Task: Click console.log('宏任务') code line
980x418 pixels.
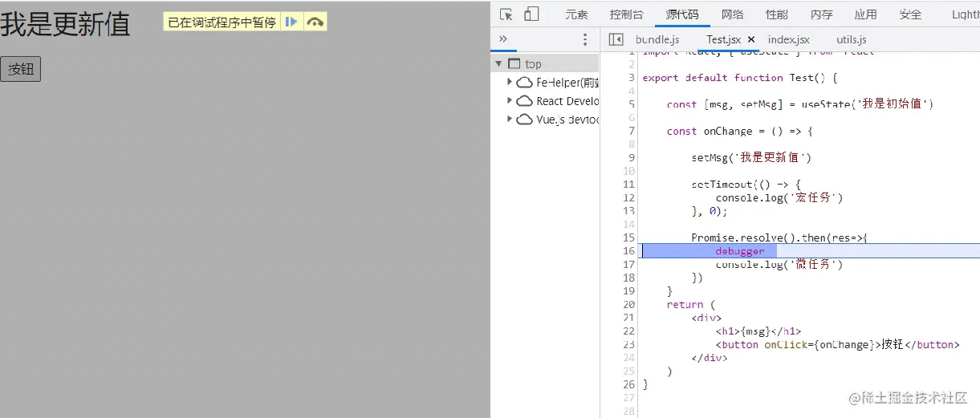Action: [779, 197]
